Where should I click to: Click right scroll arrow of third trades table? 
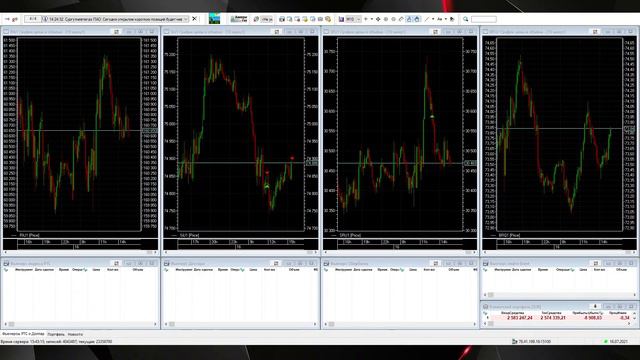[x=474, y=324]
